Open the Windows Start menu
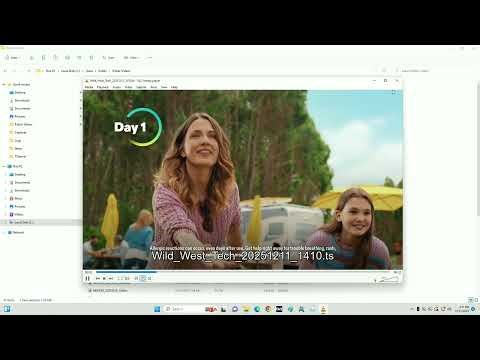The image size is (480, 360). (x=157, y=309)
